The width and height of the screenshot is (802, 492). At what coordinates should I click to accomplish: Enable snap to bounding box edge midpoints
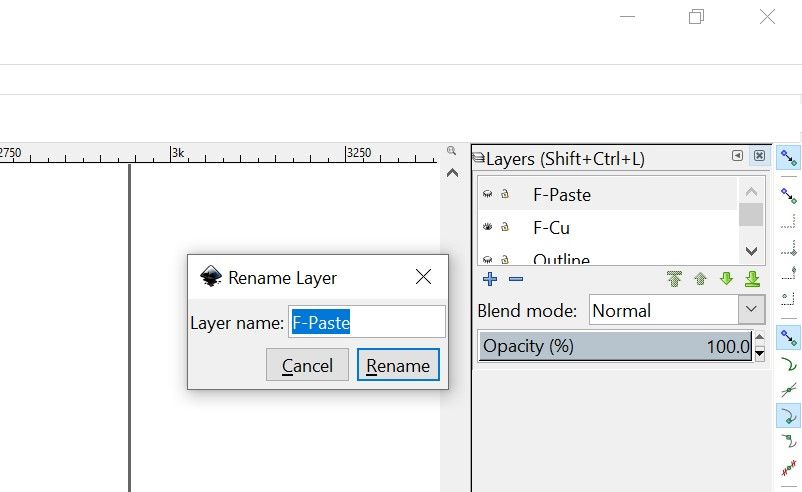pos(788,273)
